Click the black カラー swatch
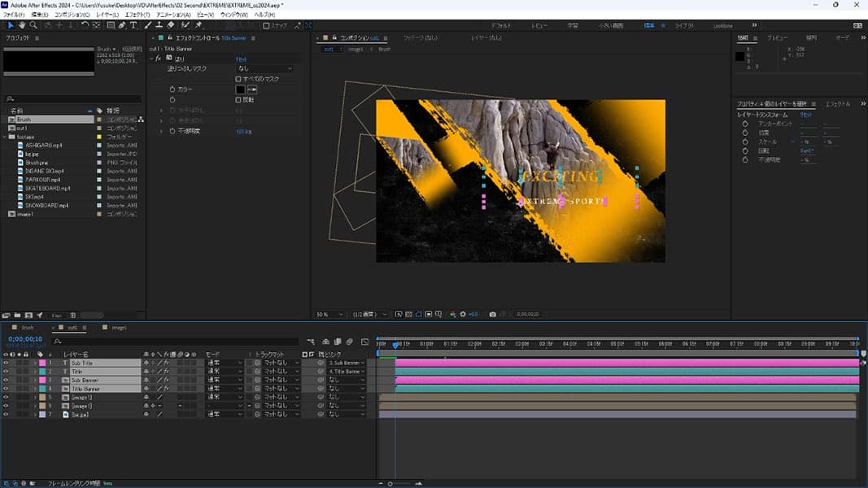The height and width of the screenshot is (488, 868). [240, 89]
